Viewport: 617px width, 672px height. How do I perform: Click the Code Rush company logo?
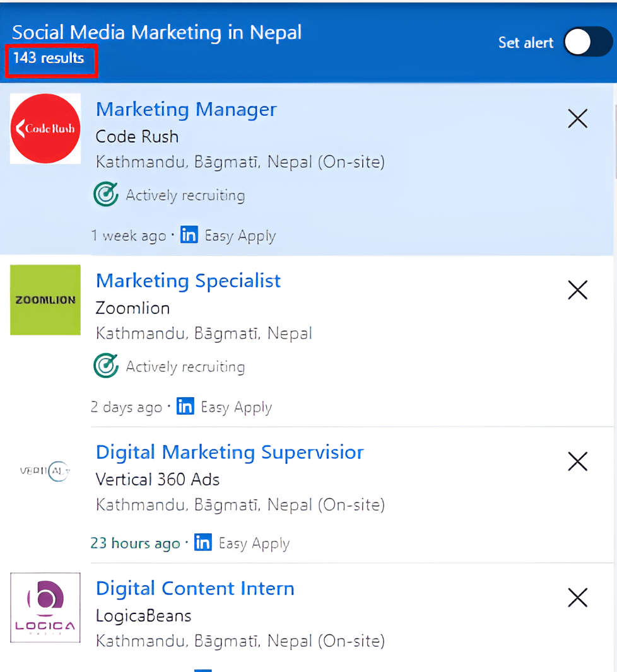45,128
